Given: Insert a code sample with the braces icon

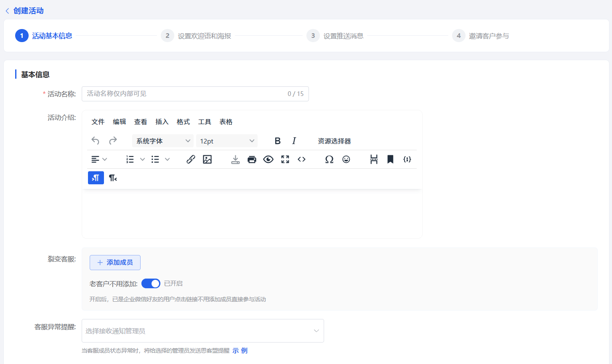Looking at the screenshot, I should click(407, 159).
